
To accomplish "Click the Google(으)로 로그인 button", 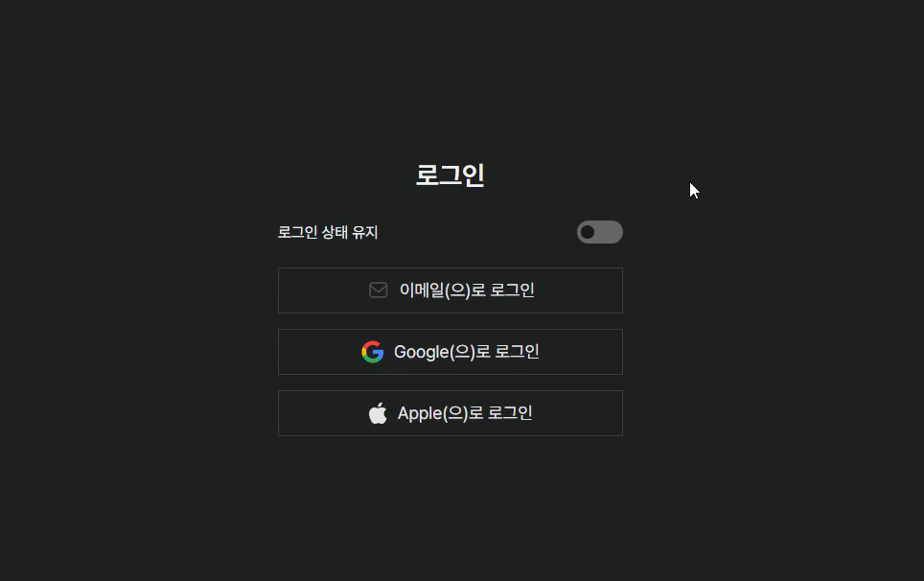I will [x=450, y=352].
